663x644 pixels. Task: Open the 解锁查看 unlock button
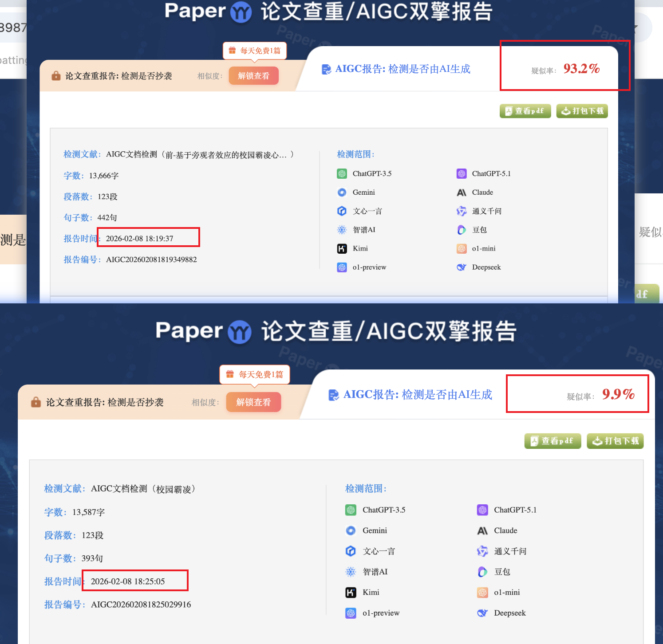coord(253,75)
